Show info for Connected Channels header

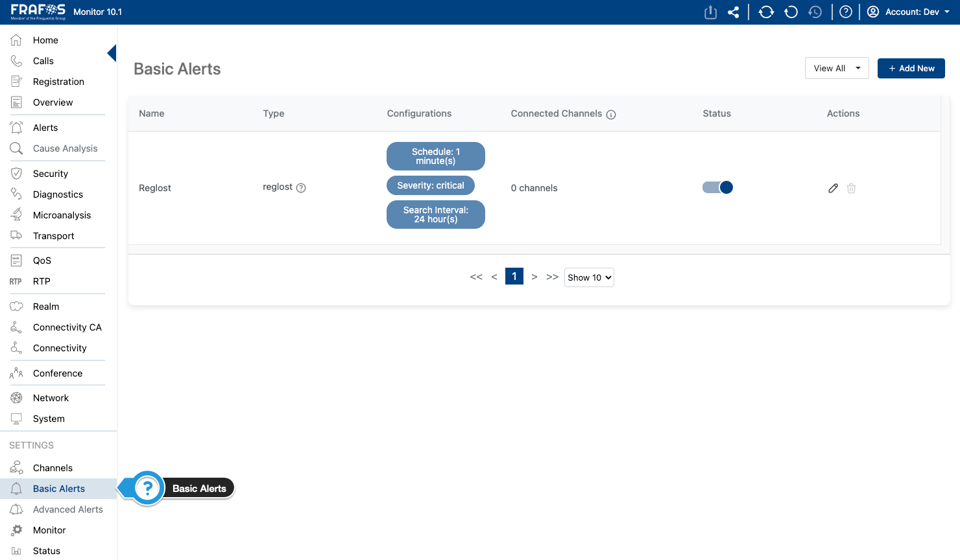[x=611, y=115]
